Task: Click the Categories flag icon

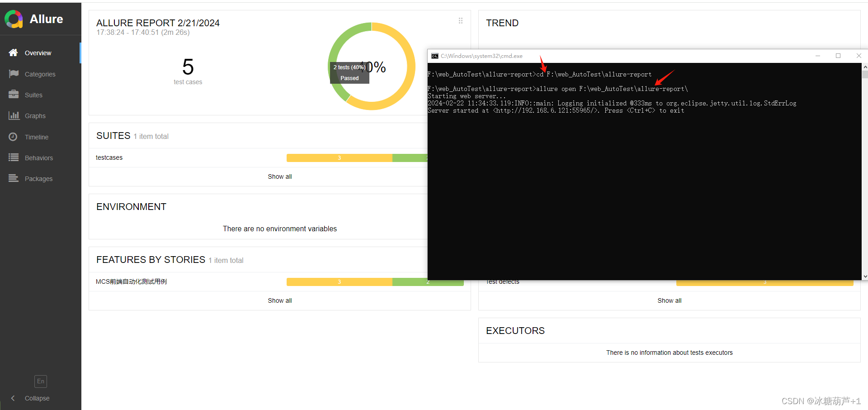Action: (x=14, y=74)
